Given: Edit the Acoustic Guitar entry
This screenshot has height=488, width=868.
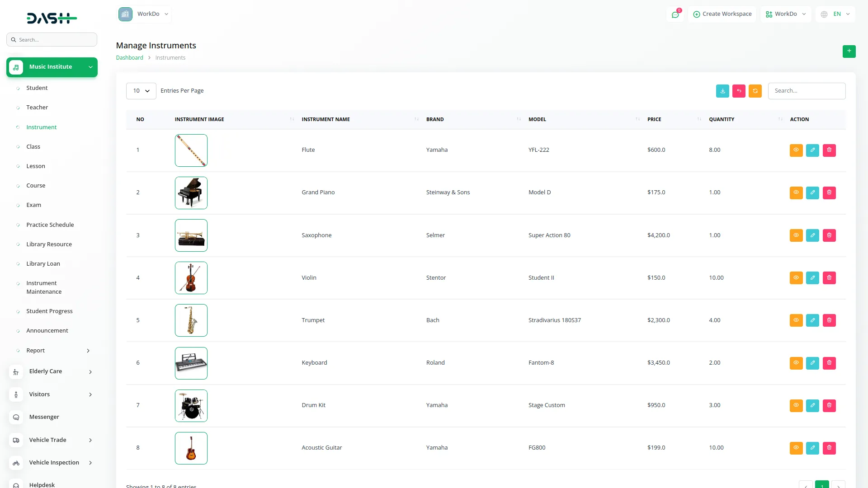Looking at the screenshot, I should (x=812, y=448).
